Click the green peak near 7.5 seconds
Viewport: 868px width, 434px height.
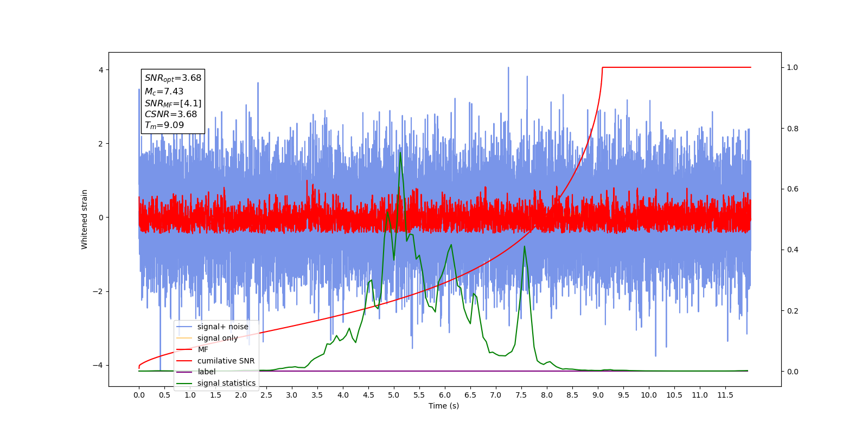pos(524,247)
